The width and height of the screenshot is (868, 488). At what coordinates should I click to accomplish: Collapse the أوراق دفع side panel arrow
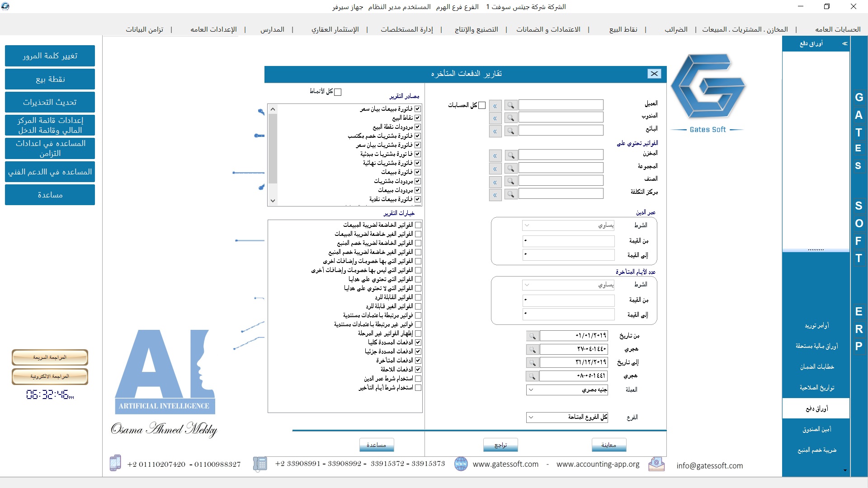pyautogui.click(x=844, y=43)
